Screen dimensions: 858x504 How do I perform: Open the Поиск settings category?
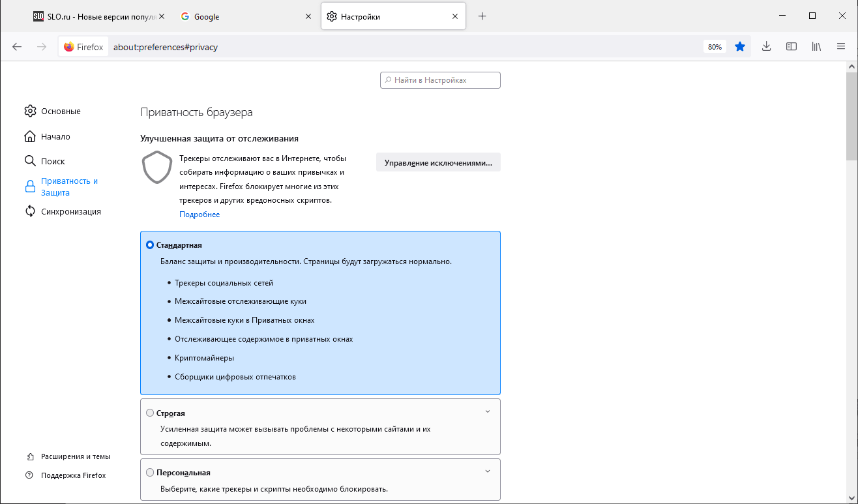coord(45,161)
